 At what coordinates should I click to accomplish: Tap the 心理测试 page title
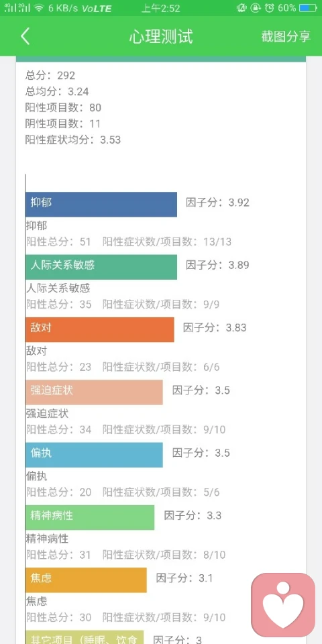[x=161, y=36]
